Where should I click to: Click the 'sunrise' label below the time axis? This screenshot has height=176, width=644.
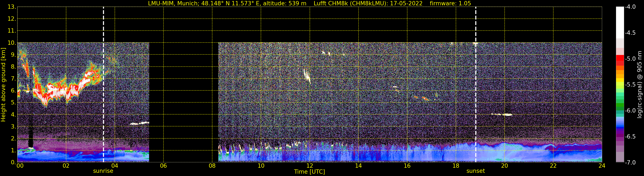[103, 171]
